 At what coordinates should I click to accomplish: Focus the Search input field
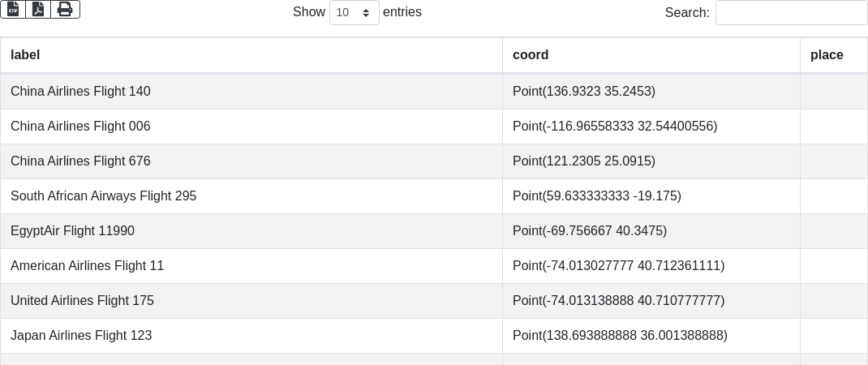pyautogui.click(x=792, y=12)
